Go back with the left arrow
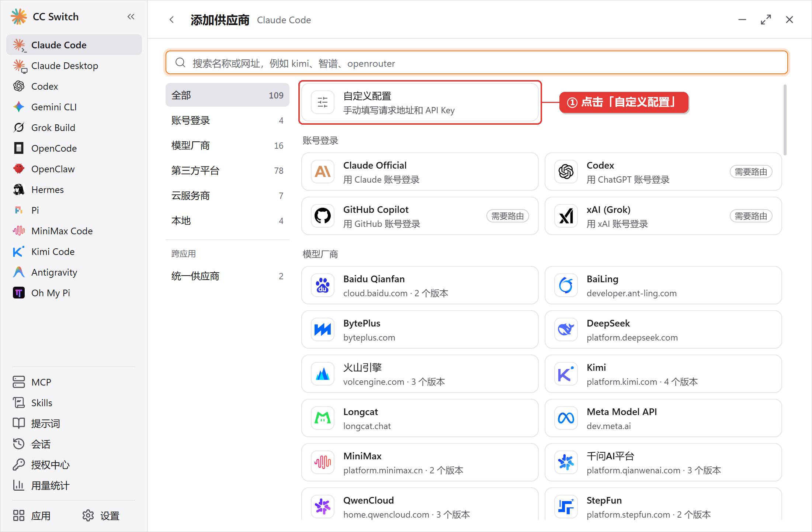The image size is (812, 532). pos(171,20)
